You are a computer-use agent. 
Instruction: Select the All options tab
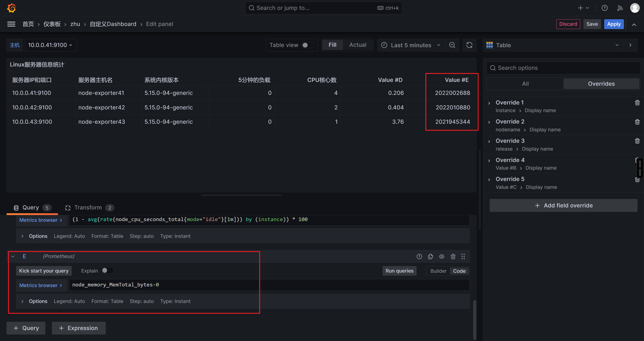[x=525, y=84]
